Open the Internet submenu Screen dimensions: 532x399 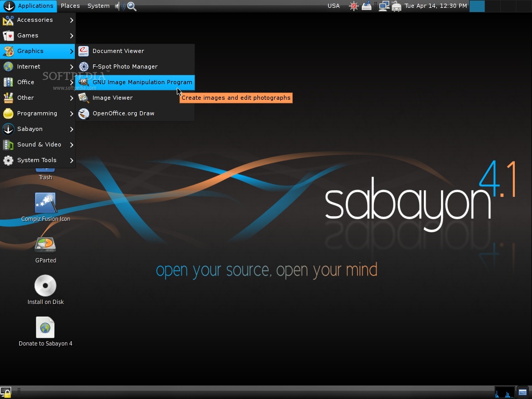pyautogui.click(x=37, y=67)
